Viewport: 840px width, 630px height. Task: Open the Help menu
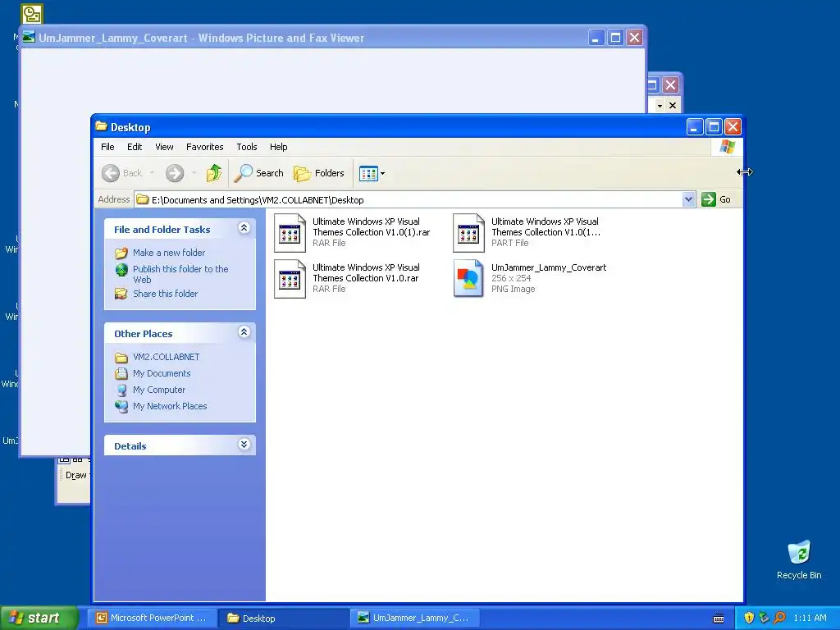279,147
